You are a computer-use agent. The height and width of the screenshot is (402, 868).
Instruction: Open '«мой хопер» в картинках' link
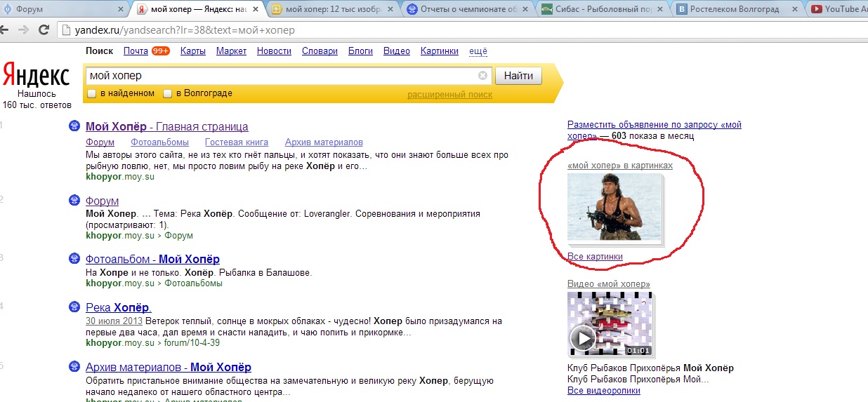click(x=620, y=166)
